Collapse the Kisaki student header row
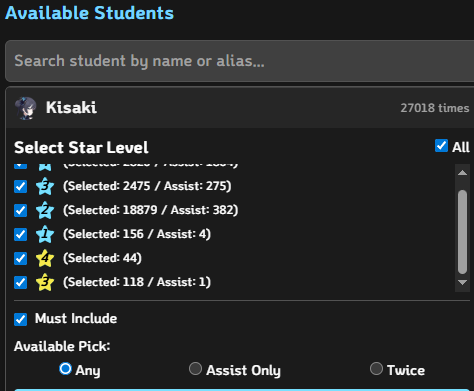This screenshot has height=391, width=474. tap(240, 108)
